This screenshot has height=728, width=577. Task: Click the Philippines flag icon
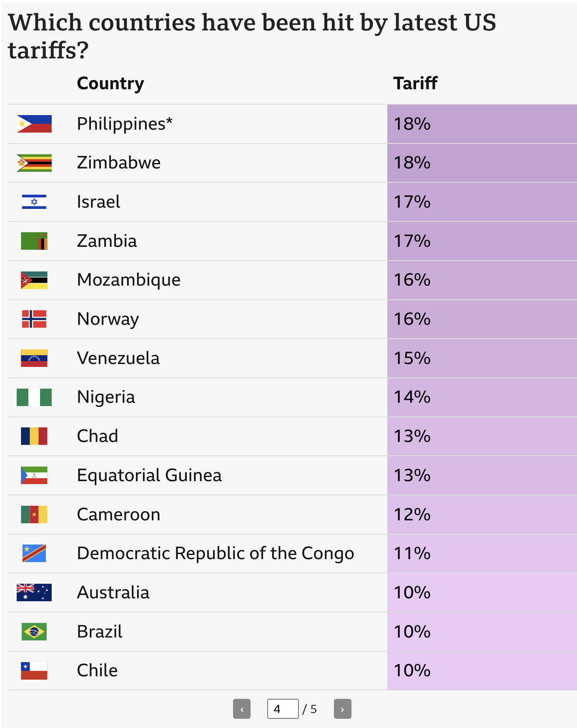pyautogui.click(x=34, y=124)
